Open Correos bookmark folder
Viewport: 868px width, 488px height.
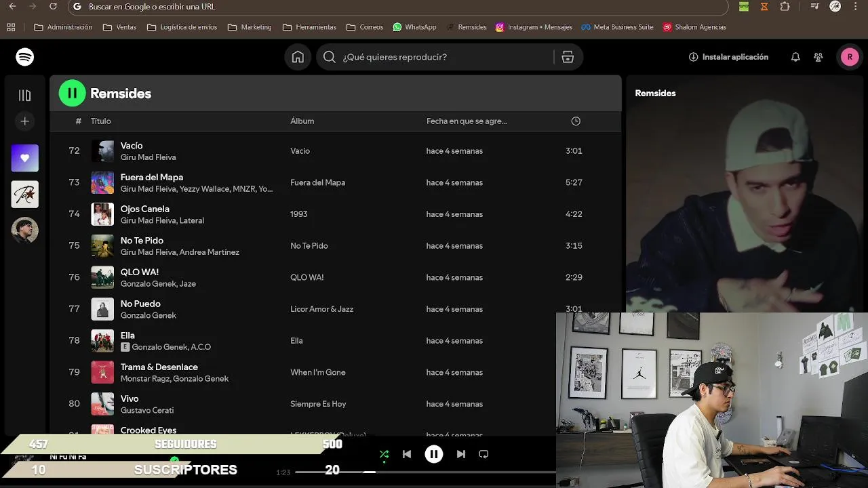(365, 27)
